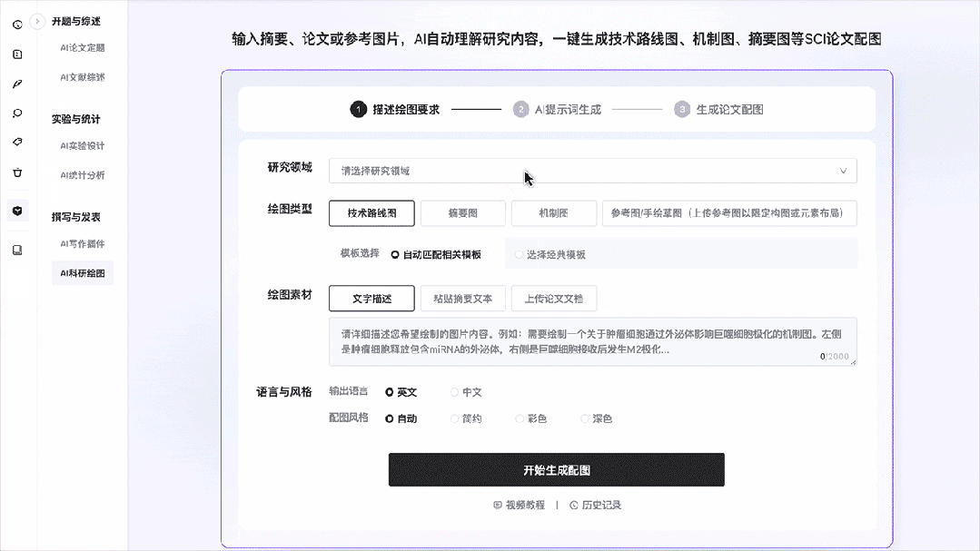Click the dropdown arrow of 研究领域
980x551 pixels.
[x=843, y=171]
